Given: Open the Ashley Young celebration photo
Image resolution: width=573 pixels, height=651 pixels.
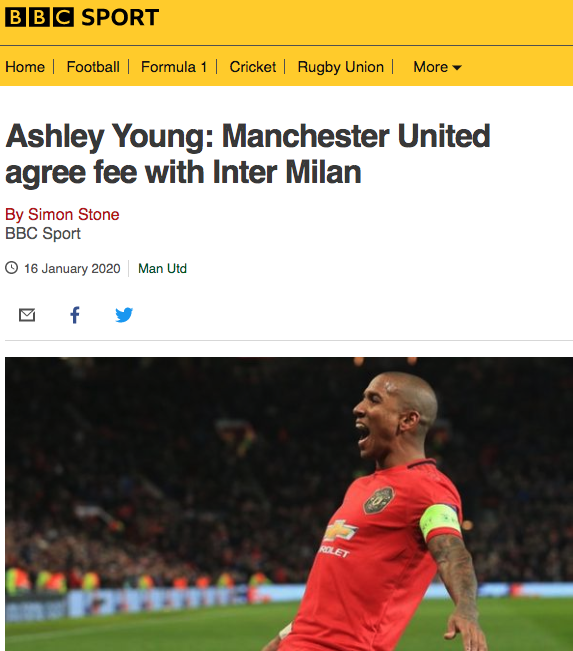Looking at the screenshot, I should click(289, 504).
